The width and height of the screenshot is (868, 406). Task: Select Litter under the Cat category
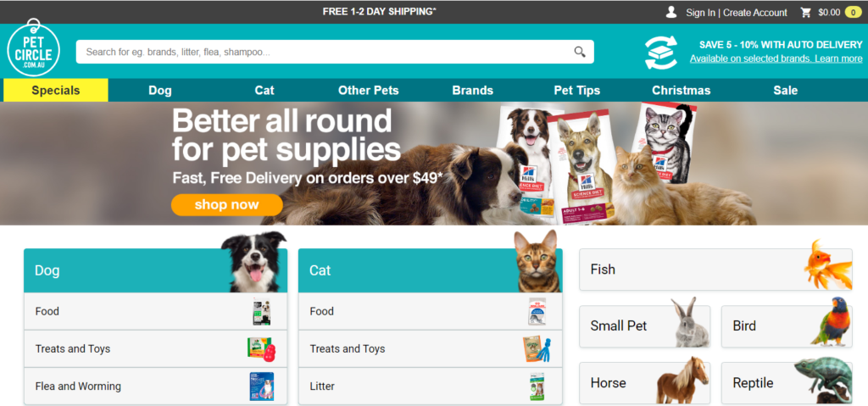tap(430, 386)
